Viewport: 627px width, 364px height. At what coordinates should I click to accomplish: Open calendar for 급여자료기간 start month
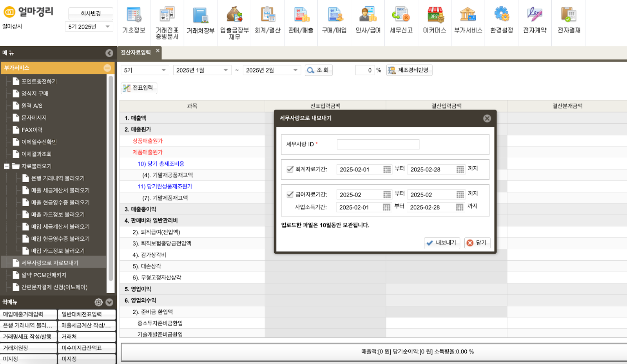387,195
